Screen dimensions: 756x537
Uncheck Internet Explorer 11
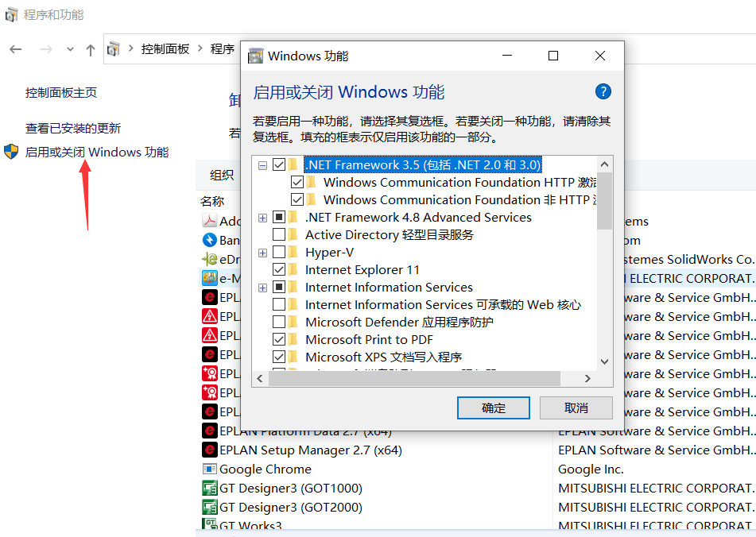click(279, 270)
